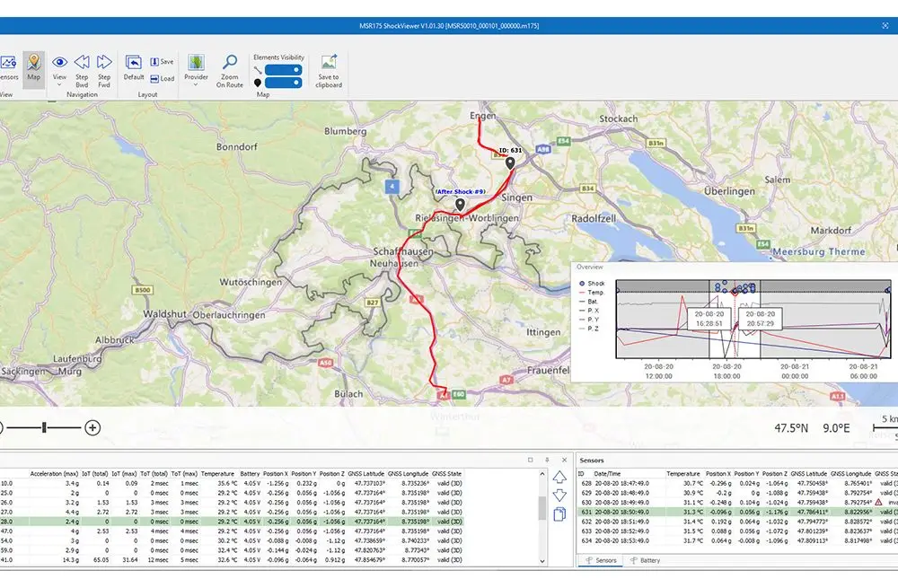The image size is (898, 588).
Task: Click the up arrow beside the shock table
Action: (x=560, y=477)
